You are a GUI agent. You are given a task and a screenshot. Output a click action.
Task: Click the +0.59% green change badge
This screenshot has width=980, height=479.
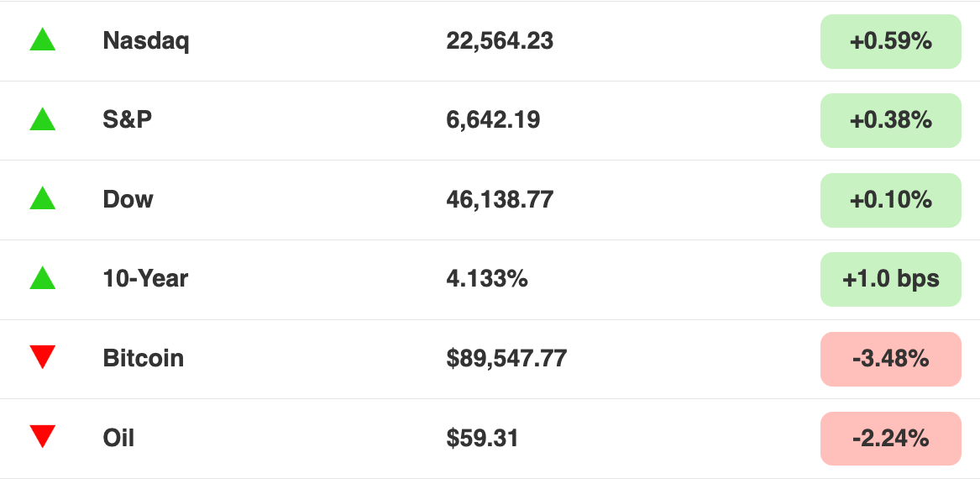(x=891, y=41)
